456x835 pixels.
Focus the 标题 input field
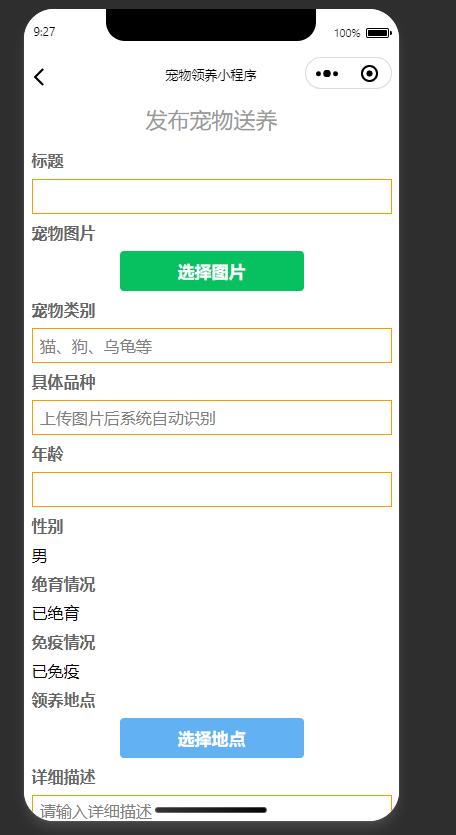click(x=212, y=197)
